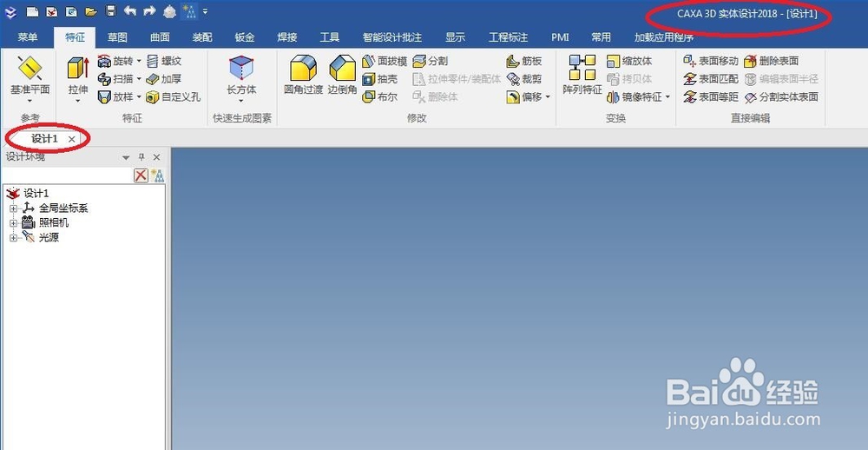
Task: Select the 表面移动 move face tool
Action: 711,61
